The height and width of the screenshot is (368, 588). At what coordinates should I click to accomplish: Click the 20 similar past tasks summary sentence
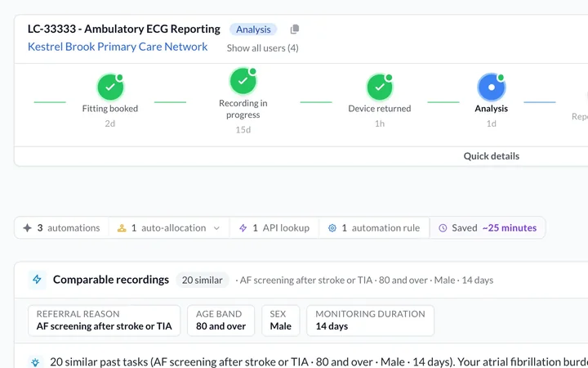[x=318, y=362]
